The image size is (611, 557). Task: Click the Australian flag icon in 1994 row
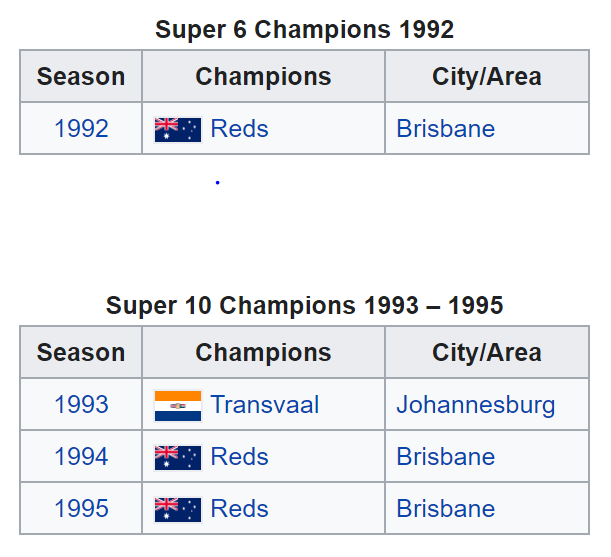[x=178, y=458]
